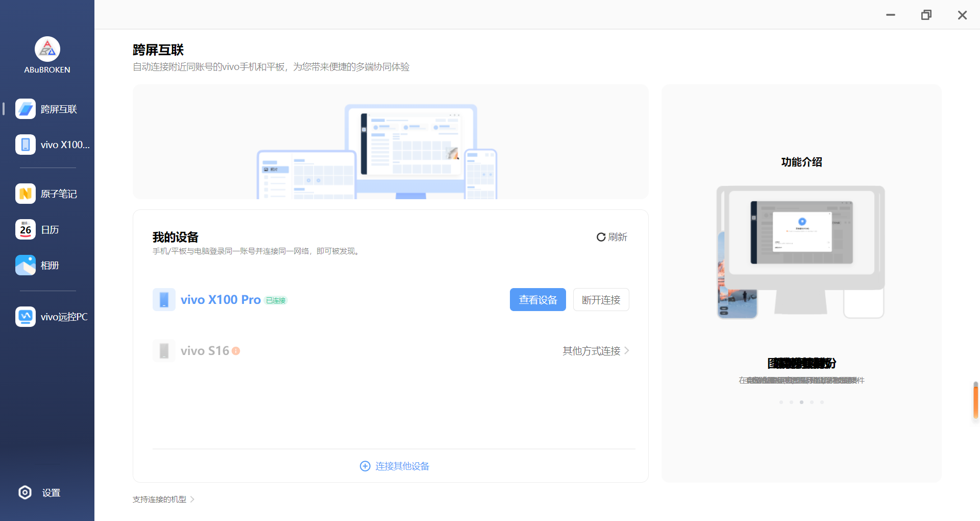The width and height of the screenshot is (980, 521).
Task: Restore the window size
Action: [x=926, y=15]
